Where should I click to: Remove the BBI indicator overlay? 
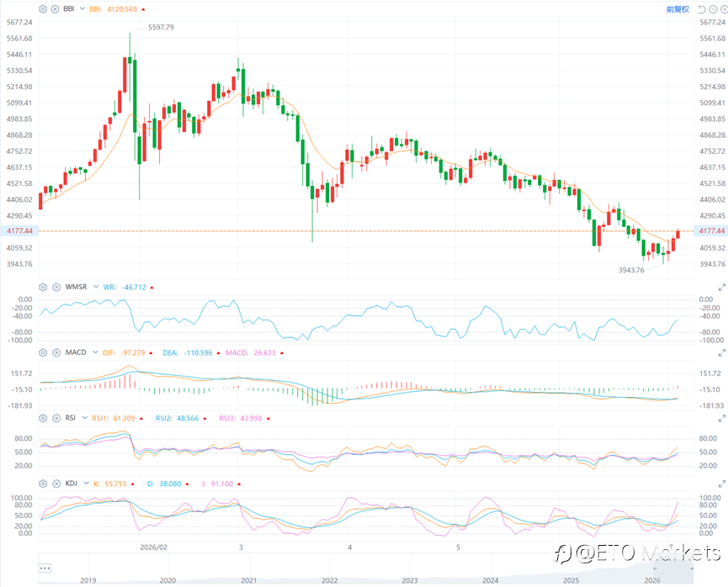pos(55,8)
